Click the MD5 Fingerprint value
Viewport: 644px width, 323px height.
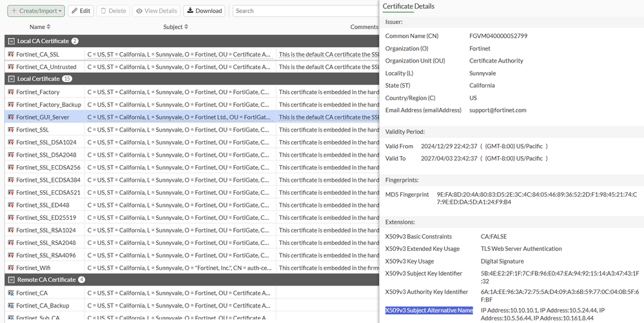tap(537, 198)
